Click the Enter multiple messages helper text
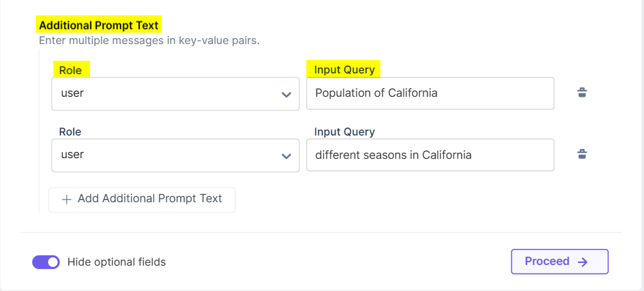644x291 pixels. coord(149,41)
